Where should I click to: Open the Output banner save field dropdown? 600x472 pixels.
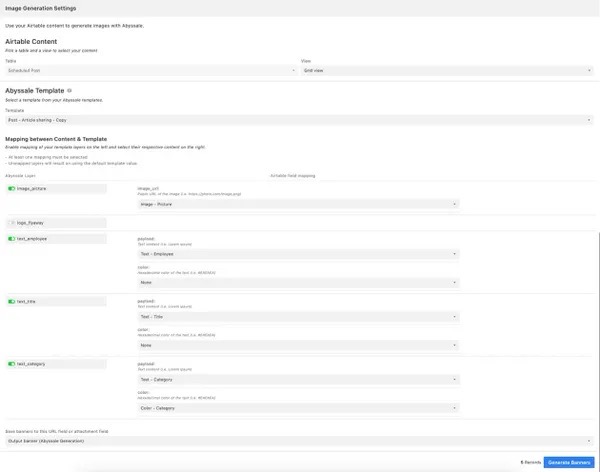pyautogui.click(x=299, y=441)
